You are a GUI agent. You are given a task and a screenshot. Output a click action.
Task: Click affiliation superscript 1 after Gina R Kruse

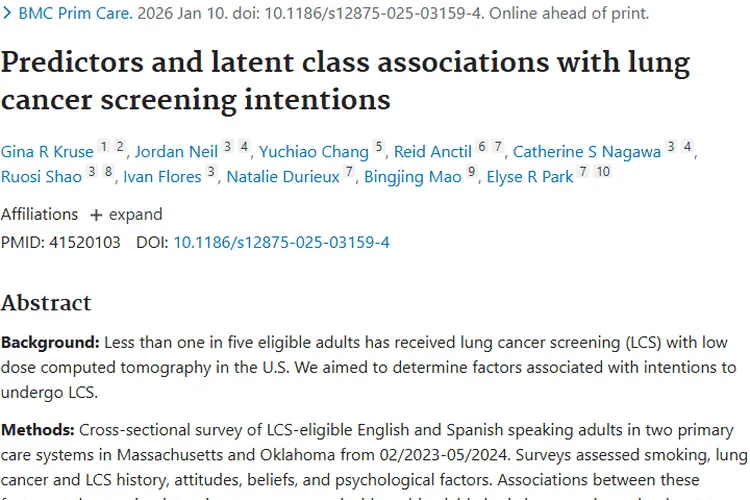pyautogui.click(x=103, y=147)
